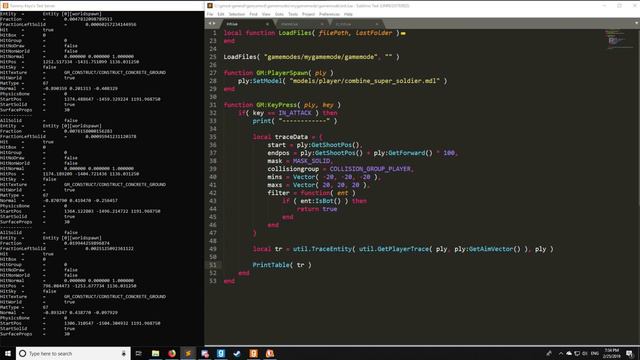
Task: Open Steam from the taskbar
Action: pos(237,353)
